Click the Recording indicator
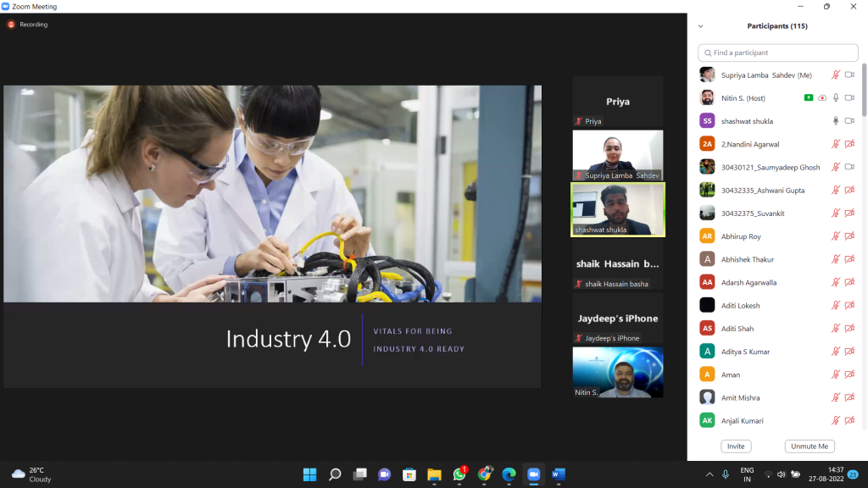 coord(28,25)
